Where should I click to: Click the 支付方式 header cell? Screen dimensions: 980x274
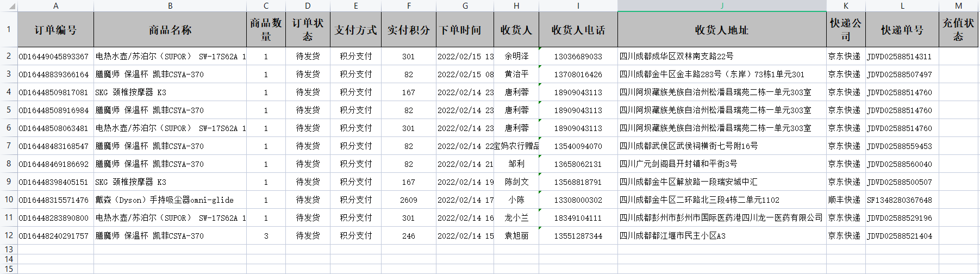pos(355,29)
